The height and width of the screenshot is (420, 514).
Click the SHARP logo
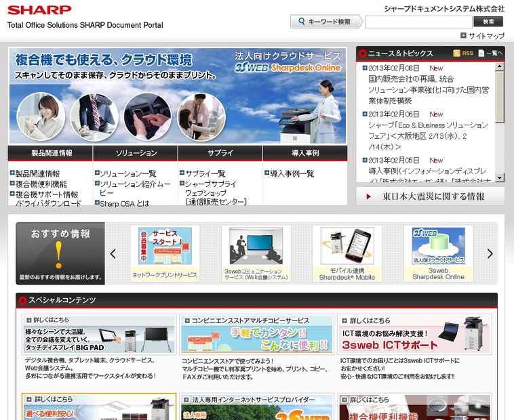39,10
